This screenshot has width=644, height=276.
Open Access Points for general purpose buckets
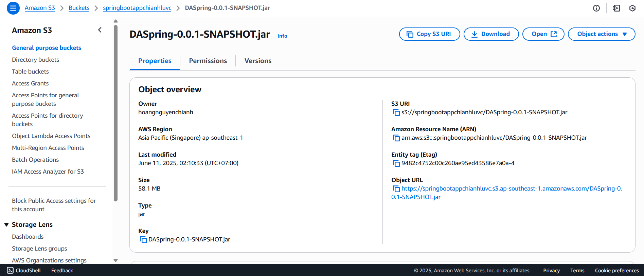pyautogui.click(x=45, y=99)
